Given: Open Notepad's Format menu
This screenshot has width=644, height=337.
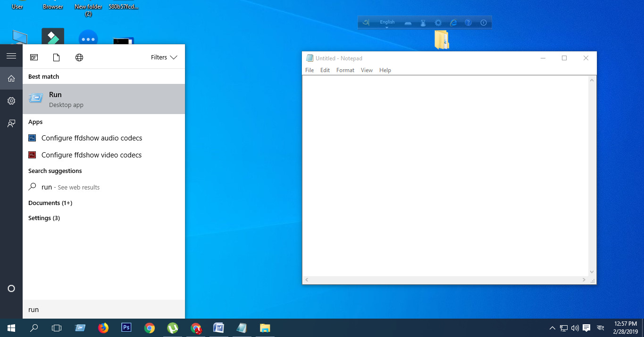Looking at the screenshot, I should (345, 70).
